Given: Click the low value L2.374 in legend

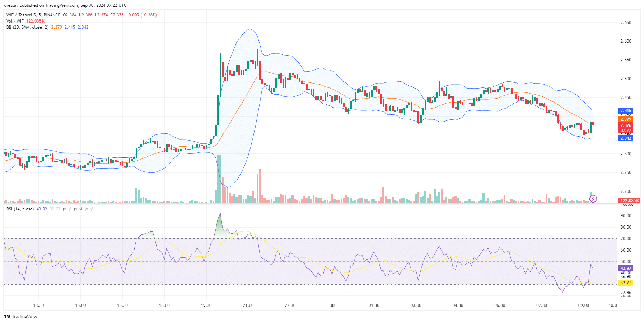Looking at the screenshot, I should point(101,15).
